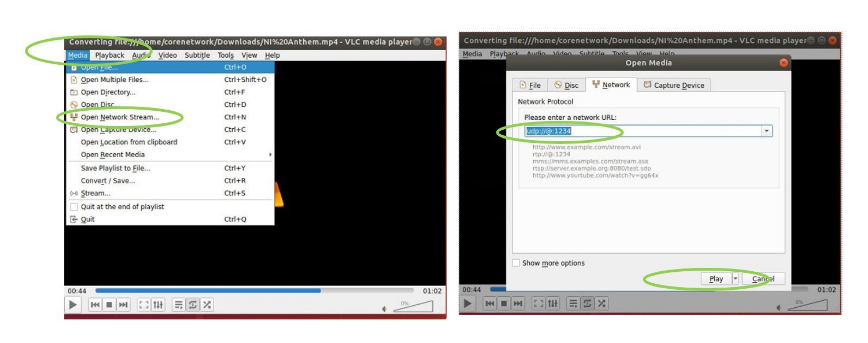
Task: Click Play button in Open Media dialog
Action: tap(716, 279)
